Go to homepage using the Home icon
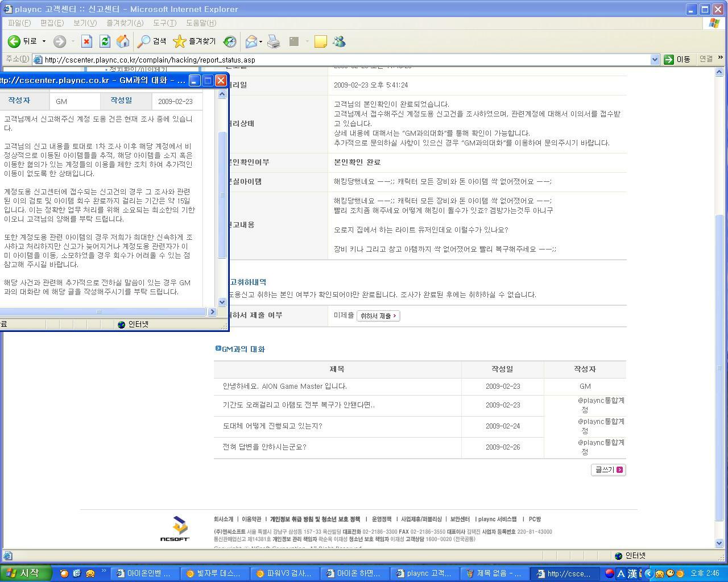This screenshot has width=728, height=582. 123,41
